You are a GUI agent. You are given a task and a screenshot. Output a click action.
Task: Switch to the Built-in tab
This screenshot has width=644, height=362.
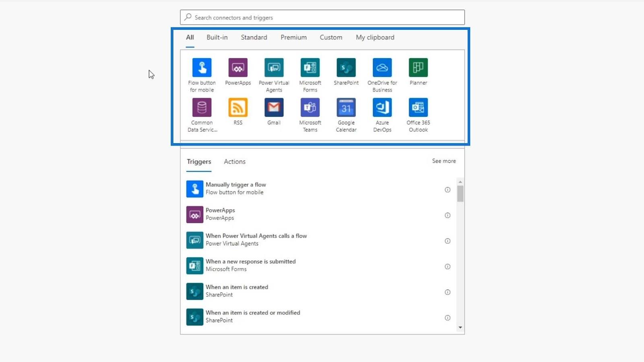[217, 37]
